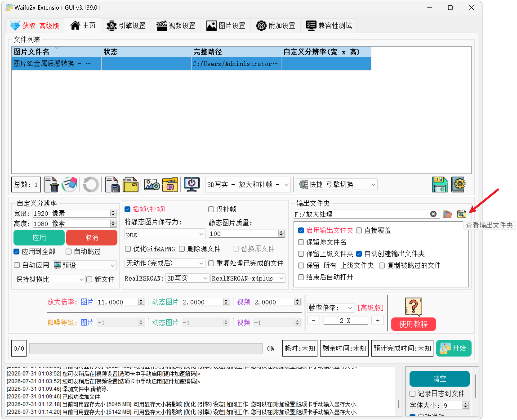This screenshot has width=517, height=420.
Task: Select file row 图片3D金属质感转换
Action: [191, 64]
